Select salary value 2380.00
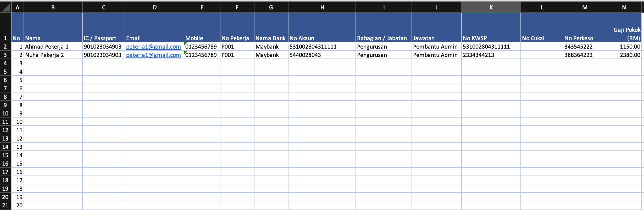Image resolution: width=644 pixels, height=210 pixels. pyautogui.click(x=624, y=55)
